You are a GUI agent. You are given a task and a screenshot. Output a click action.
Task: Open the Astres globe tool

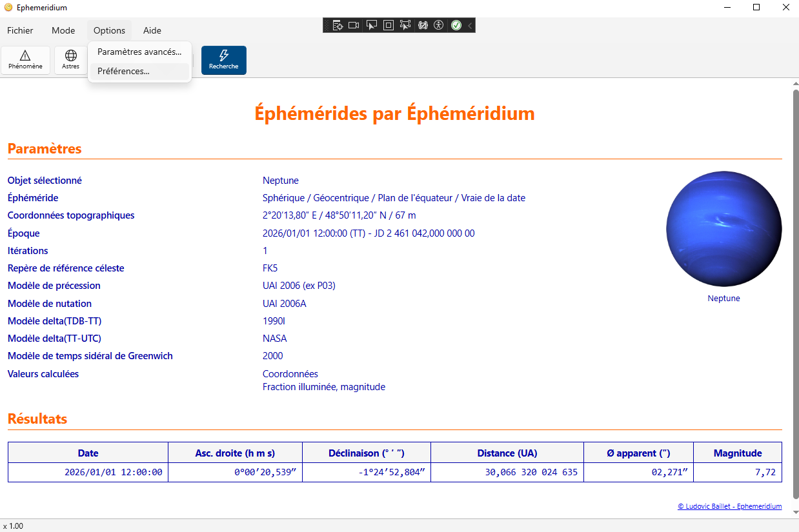pyautogui.click(x=70, y=60)
